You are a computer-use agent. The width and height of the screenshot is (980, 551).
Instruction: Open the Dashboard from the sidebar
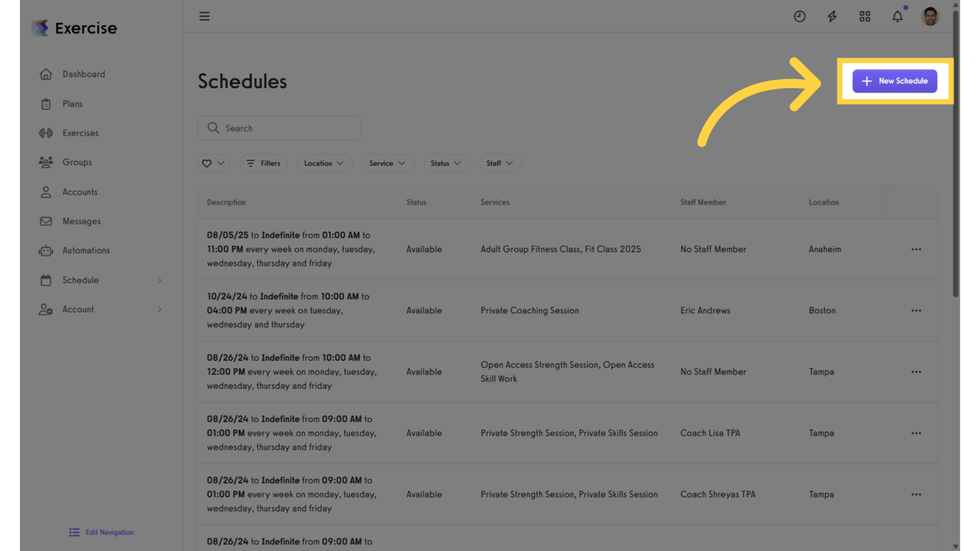tap(83, 74)
